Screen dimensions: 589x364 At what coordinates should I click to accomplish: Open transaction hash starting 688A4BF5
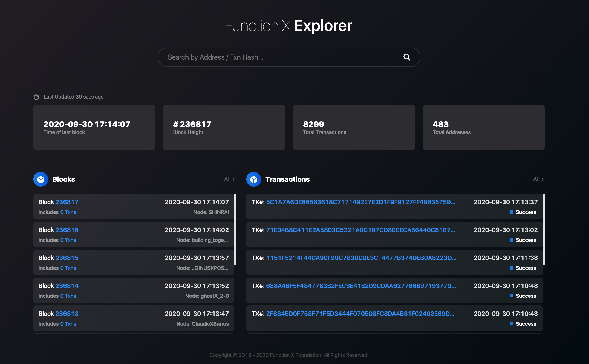pos(361,286)
